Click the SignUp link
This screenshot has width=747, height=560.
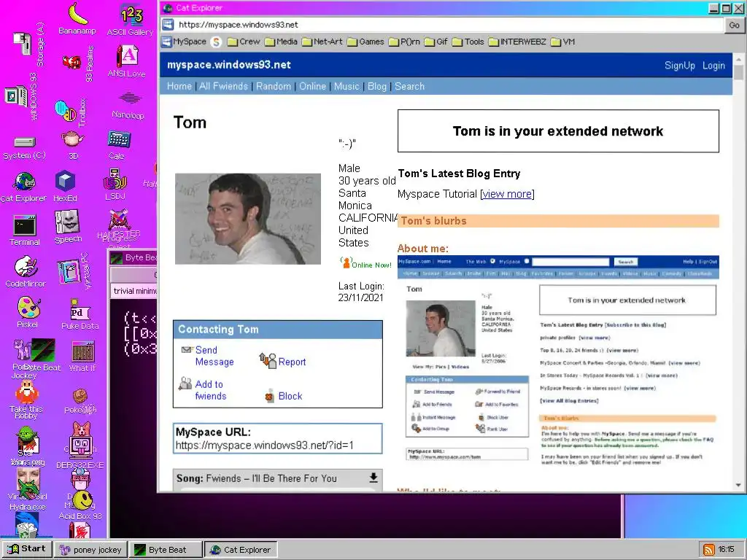coord(680,66)
